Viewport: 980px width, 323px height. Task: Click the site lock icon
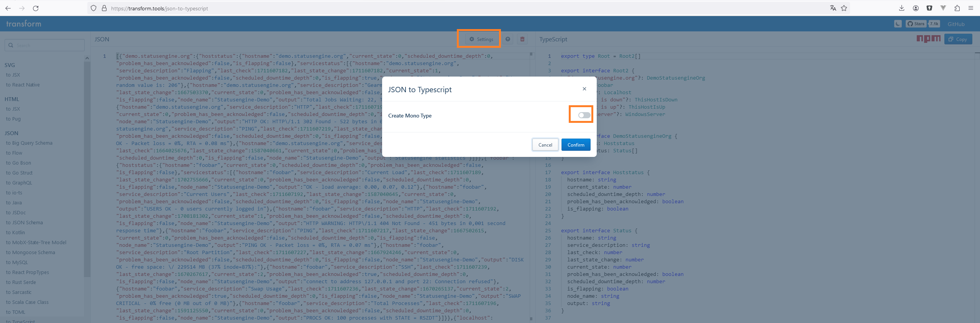coord(104,8)
